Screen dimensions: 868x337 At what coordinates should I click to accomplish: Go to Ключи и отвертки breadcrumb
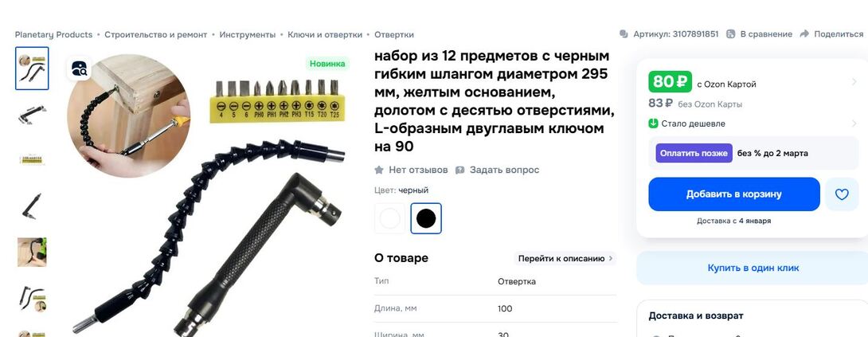point(325,34)
